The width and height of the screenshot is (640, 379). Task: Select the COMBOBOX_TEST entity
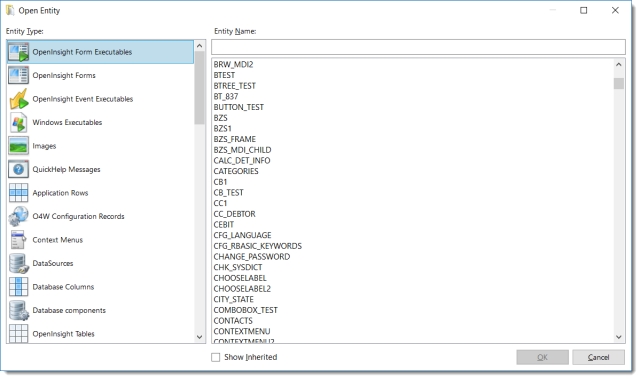[246, 310]
